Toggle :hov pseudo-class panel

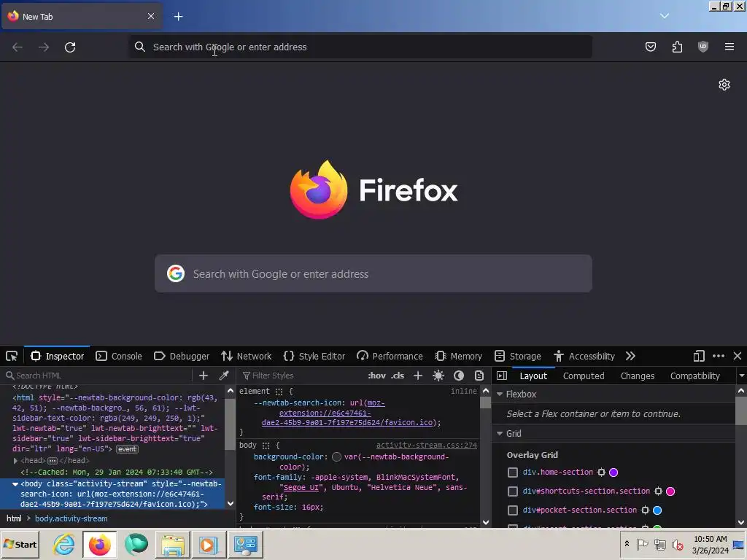(x=377, y=376)
